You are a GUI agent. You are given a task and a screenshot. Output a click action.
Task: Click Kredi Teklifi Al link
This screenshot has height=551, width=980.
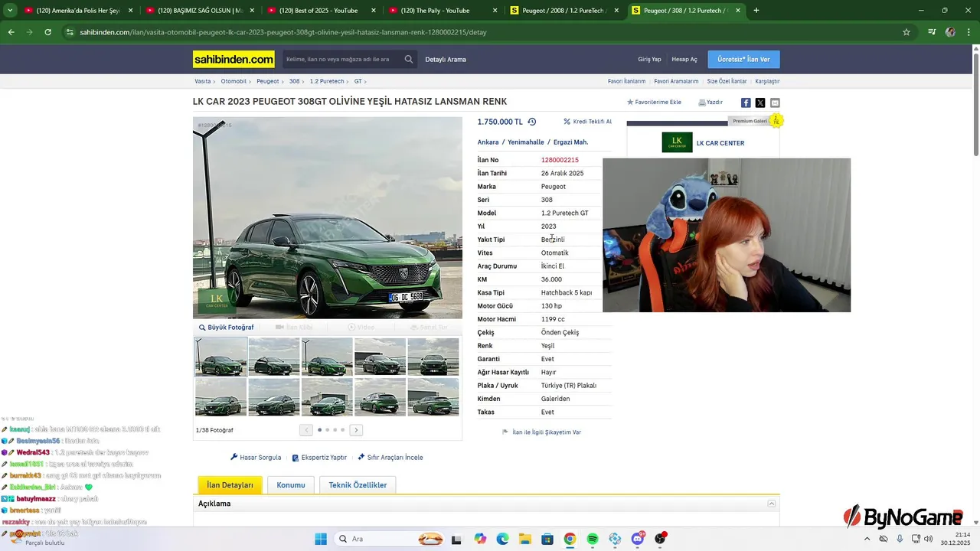[x=588, y=122]
